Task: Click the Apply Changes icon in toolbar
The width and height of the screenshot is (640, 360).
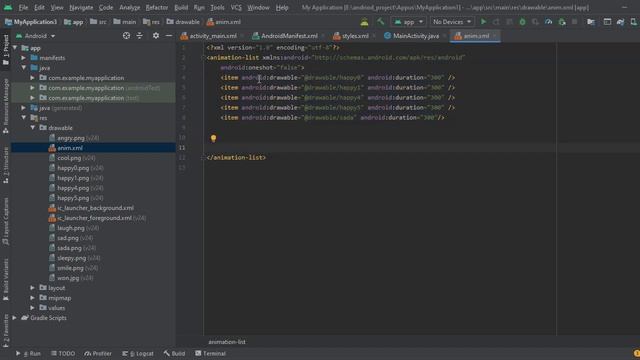Action: tap(496, 22)
